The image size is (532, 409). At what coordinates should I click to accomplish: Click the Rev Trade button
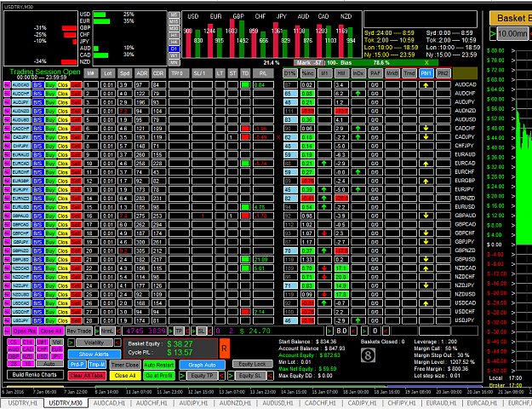[x=79, y=331]
